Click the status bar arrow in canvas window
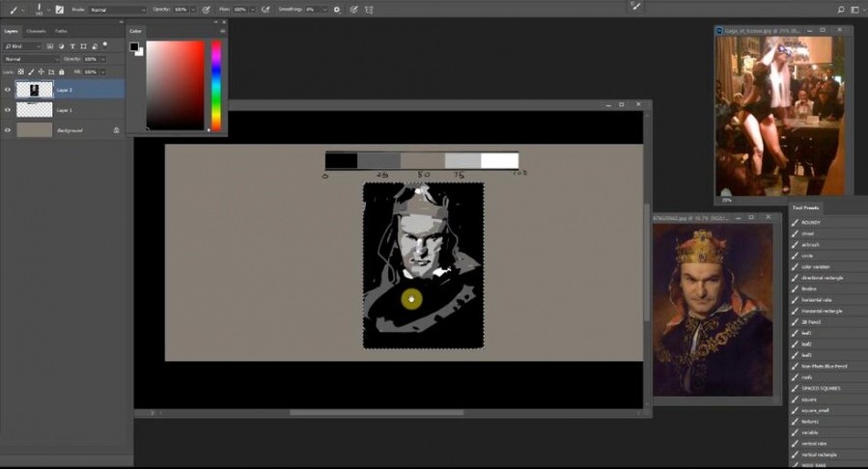868x469 pixels. 153,413
